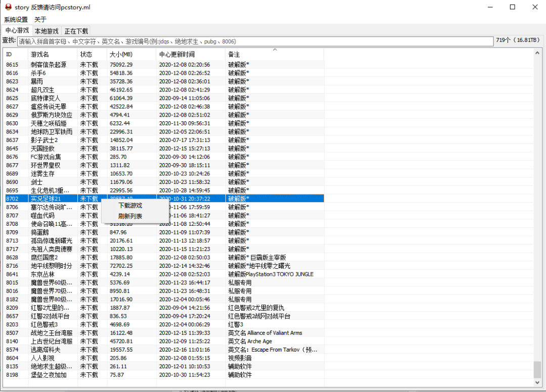Viewport: 546px width, 392px height.
Task: Select the 实况足球21 highlighted row
Action: tap(164, 198)
